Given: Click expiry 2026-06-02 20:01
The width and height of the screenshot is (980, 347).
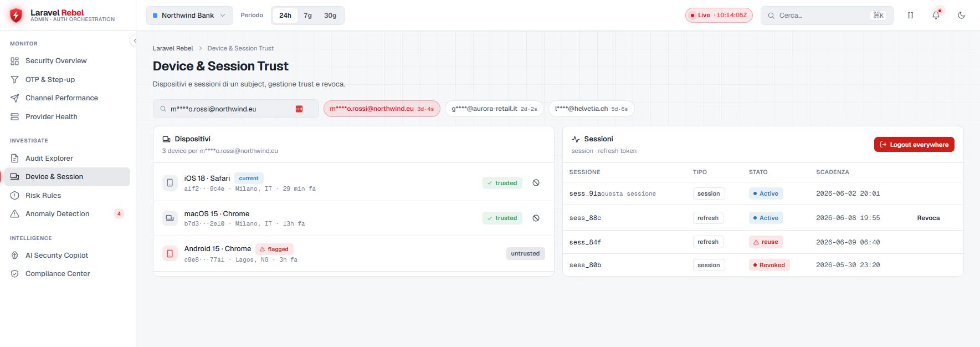Looking at the screenshot, I should point(848,194).
